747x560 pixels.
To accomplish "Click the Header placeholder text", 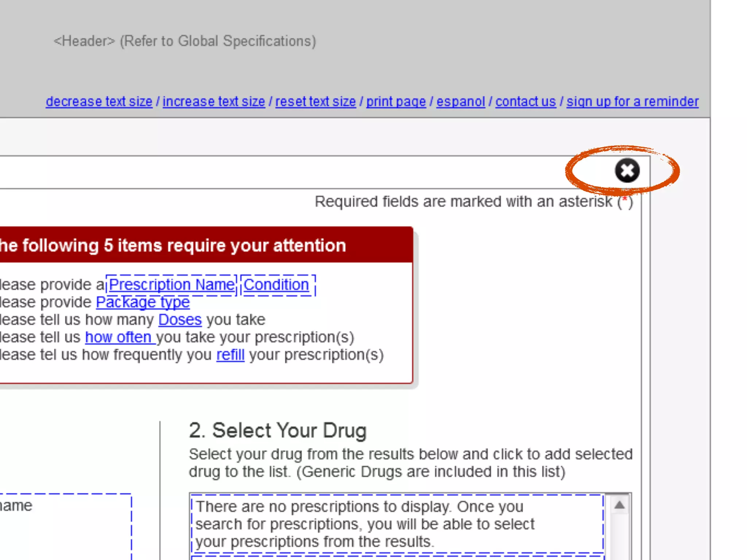I will [185, 41].
